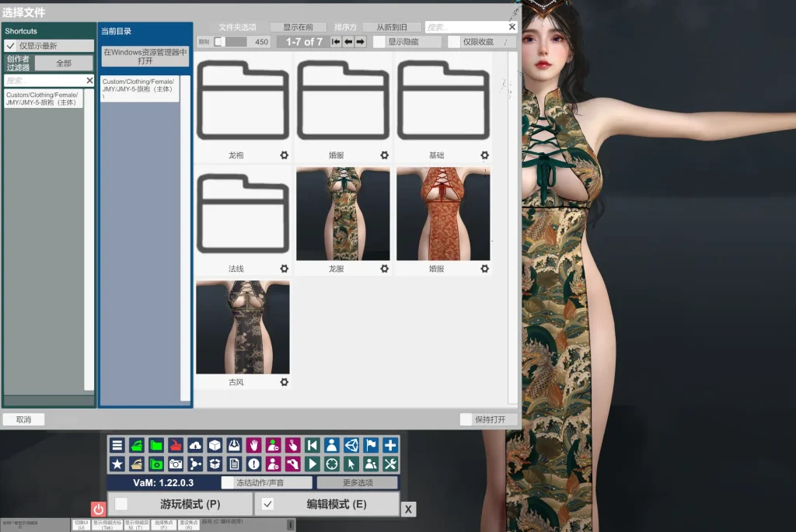Open the 显示在前 folder options dropdown

[x=298, y=27]
